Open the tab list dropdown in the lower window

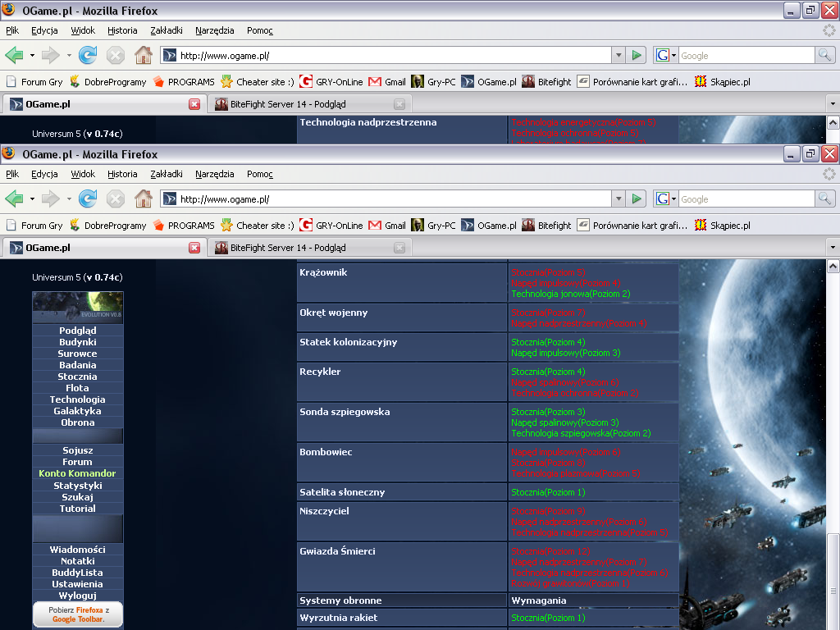[x=833, y=248]
